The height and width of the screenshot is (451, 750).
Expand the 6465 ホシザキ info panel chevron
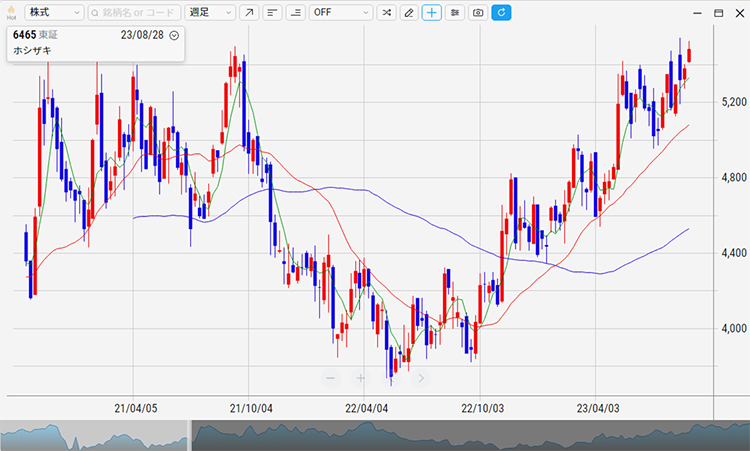point(175,35)
